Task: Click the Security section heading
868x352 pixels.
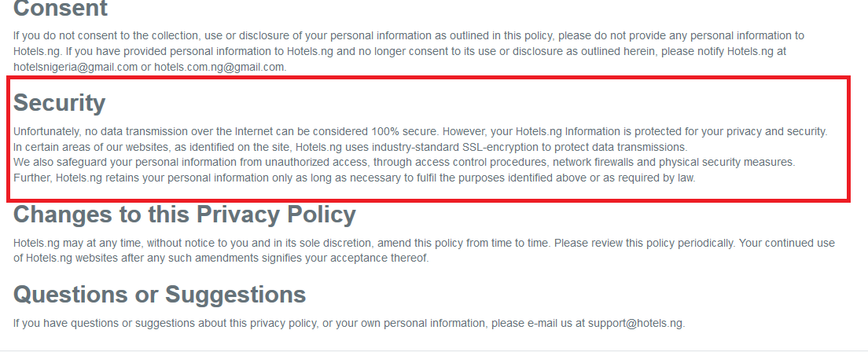Action: [59, 103]
